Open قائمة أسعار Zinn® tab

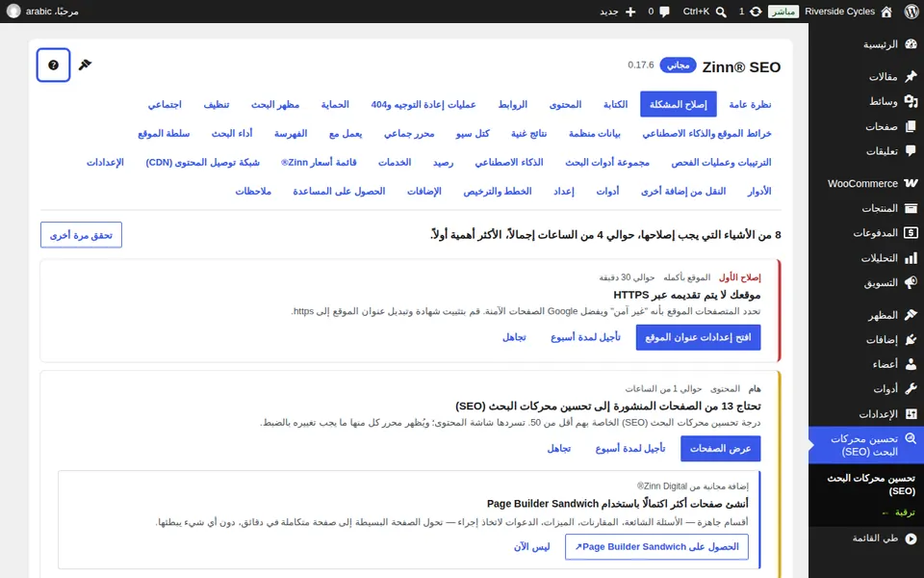(319, 162)
